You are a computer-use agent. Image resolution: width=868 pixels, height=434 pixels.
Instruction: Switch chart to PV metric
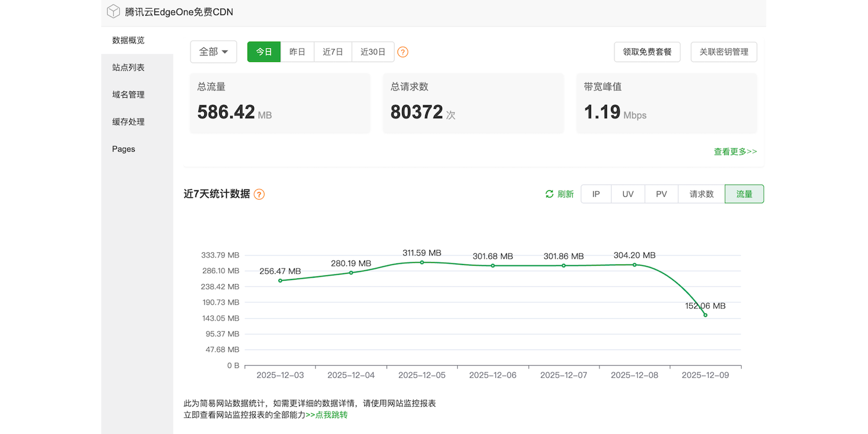coord(661,194)
